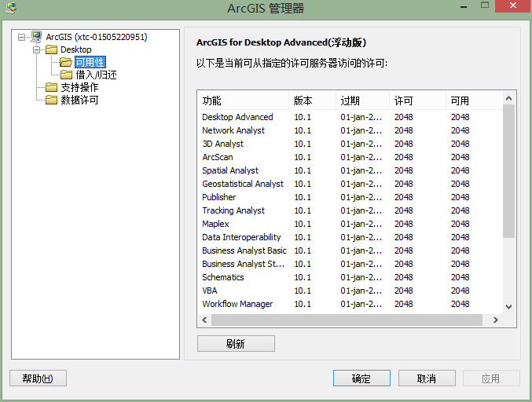Click the 支持操作 folder icon

click(x=52, y=87)
